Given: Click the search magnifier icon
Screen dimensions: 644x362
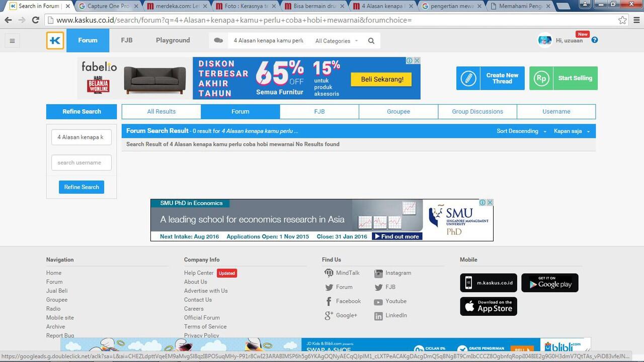Looking at the screenshot, I should [371, 41].
